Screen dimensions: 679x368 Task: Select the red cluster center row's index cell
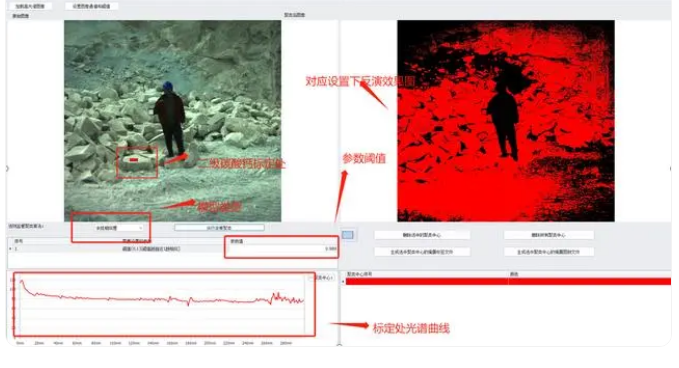pyautogui.click(x=427, y=281)
